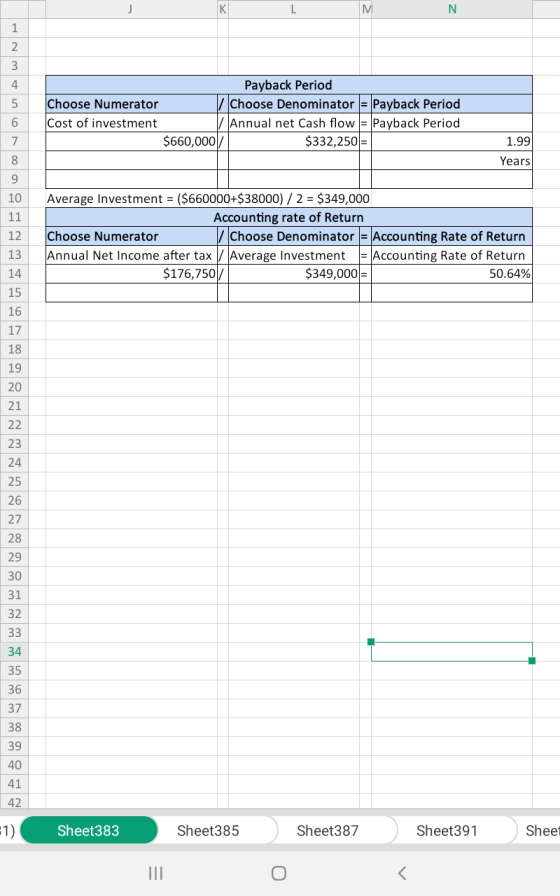The width and height of the screenshot is (560, 896).
Task: Select row 1 header
Action: (14, 28)
